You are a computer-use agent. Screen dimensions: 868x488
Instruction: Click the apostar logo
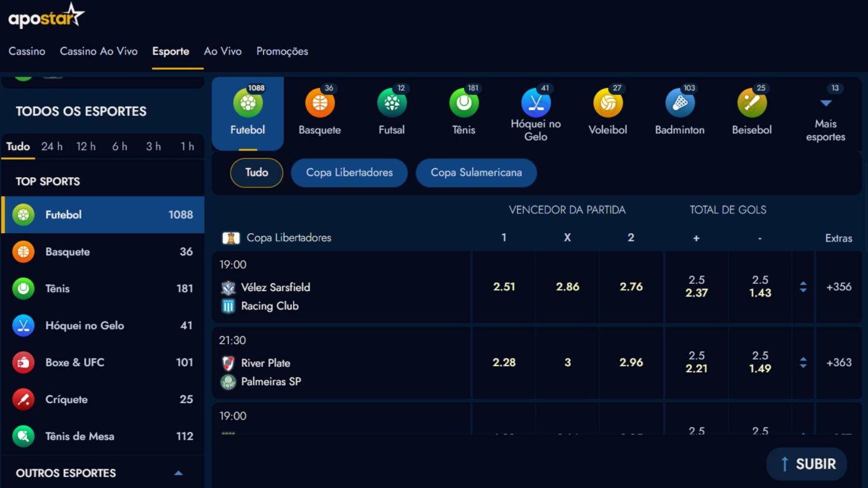pos(46,16)
